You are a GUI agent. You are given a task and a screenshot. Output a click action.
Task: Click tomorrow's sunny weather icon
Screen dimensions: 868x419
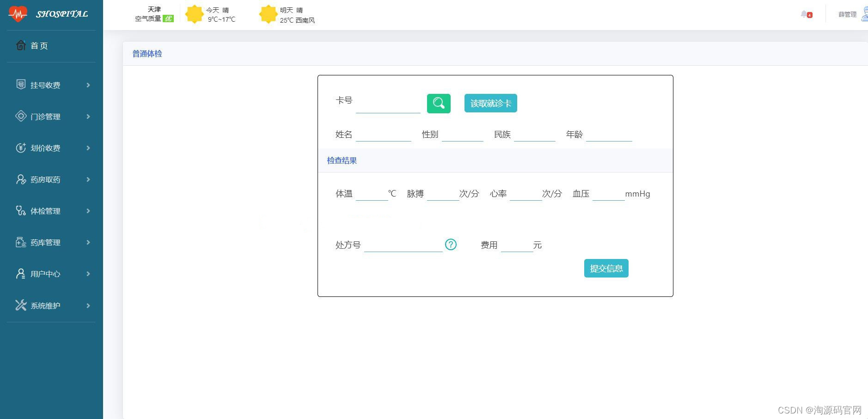click(x=269, y=14)
